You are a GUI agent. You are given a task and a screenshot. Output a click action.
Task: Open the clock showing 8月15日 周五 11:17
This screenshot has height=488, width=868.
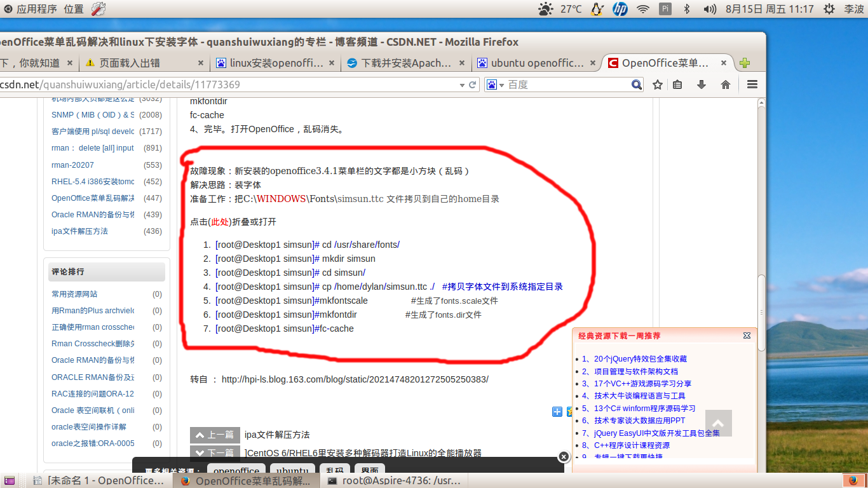click(x=770, y=9)
